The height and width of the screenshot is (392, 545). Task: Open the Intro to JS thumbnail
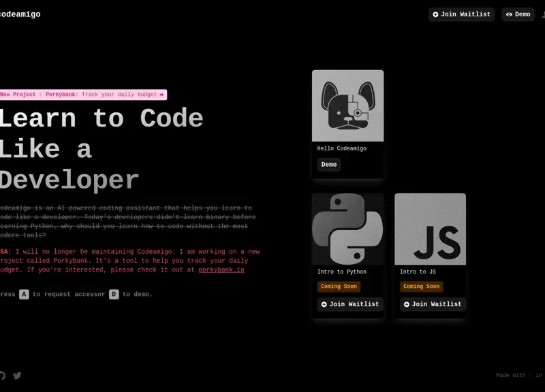point(431,229)
